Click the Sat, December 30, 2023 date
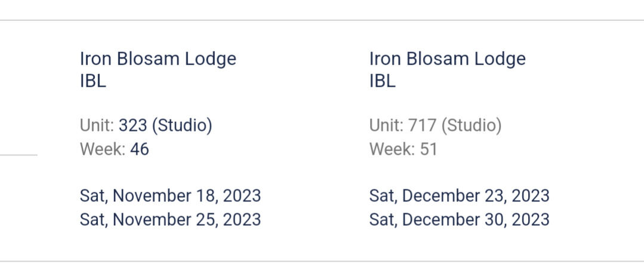The width and height of the screenshot is (644, 279). [x=459, y=219]
